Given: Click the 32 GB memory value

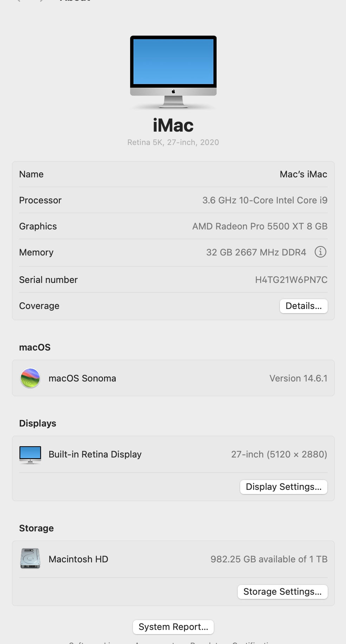Looking at the screenshot, I should click(x=256, y=252).
